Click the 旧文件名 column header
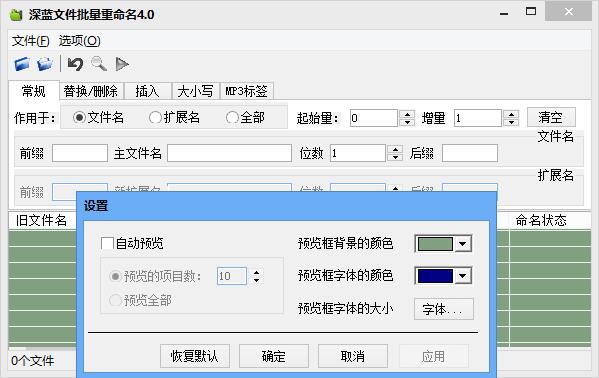 pyautogui.click(x=41, y=221)
